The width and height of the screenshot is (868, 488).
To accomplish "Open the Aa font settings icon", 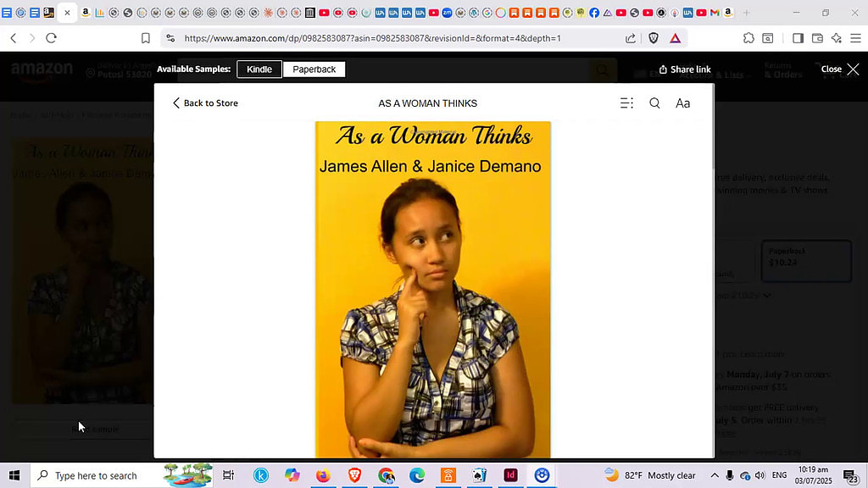I will pyautogui.click(x=682, y=103).
